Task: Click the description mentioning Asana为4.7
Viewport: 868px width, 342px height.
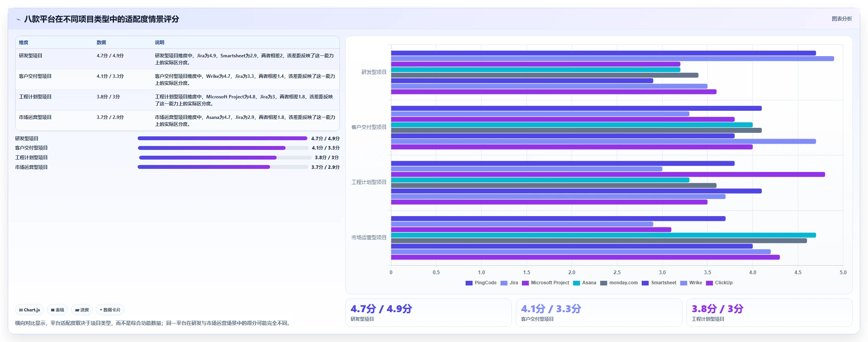Action: (245, 121)
